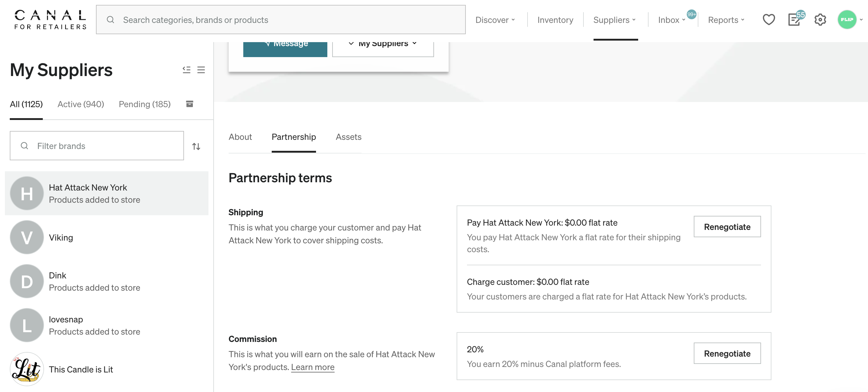868x392 pixels.
Task: Select the Hat Attack New York H avatar
Action: pyautogui.click(x=27, y=193)
